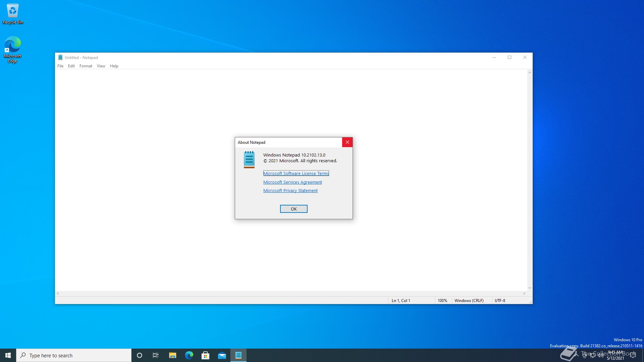644x362 pixels.
Task: Open Microsoft Privacy Statement link
Action: pos(290,190)
